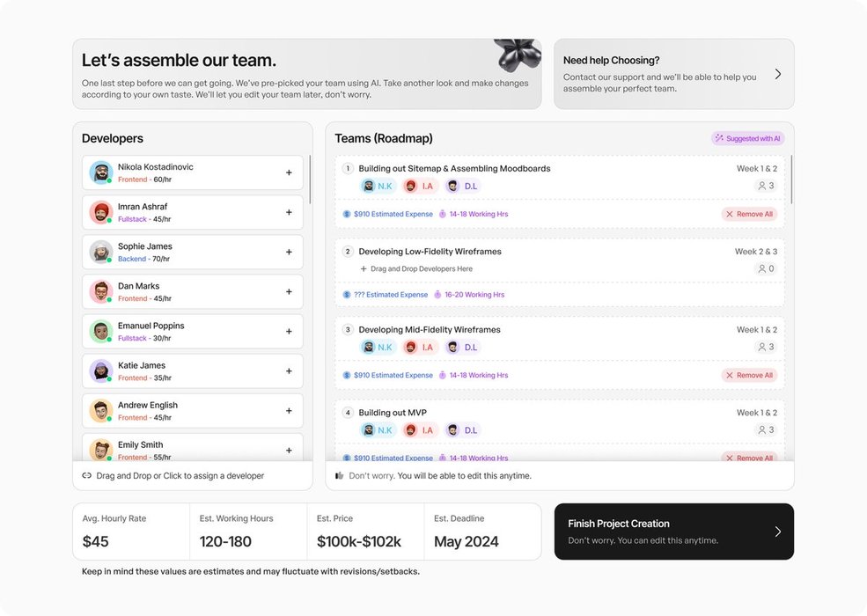The width and height of the screenshot is (867, 616).
Task: Remove All from Mid-Fidelity Wireframes task
Action: 749,375
